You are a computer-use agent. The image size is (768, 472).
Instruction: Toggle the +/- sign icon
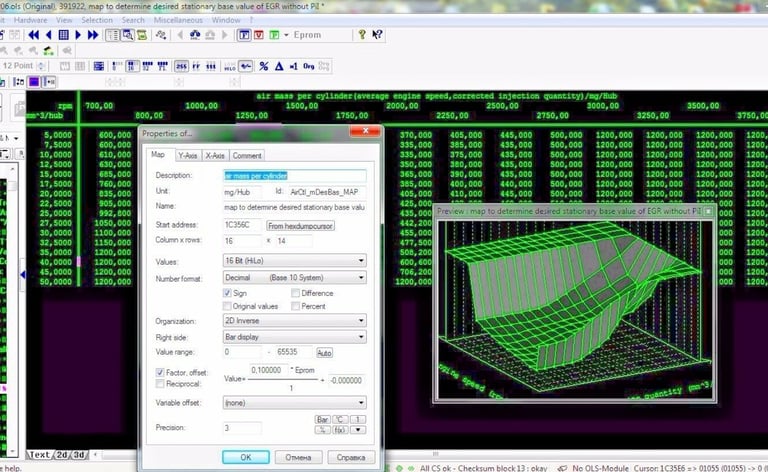pos(246,66)
